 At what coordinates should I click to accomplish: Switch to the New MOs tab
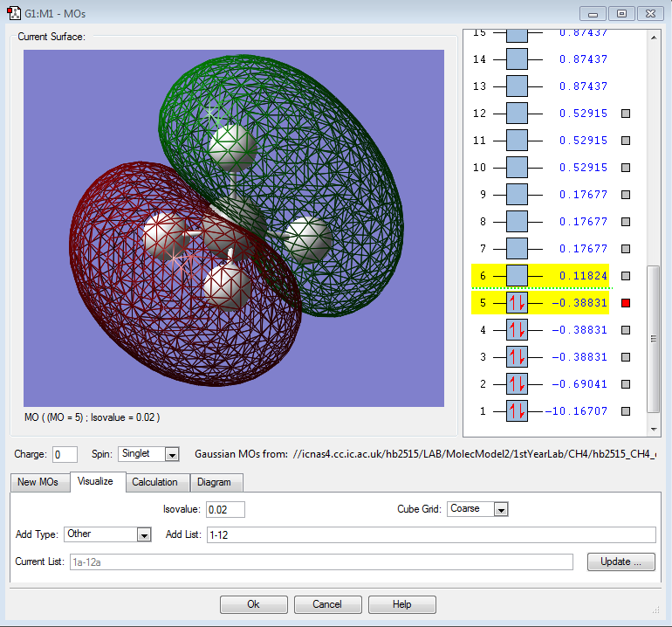39,482
